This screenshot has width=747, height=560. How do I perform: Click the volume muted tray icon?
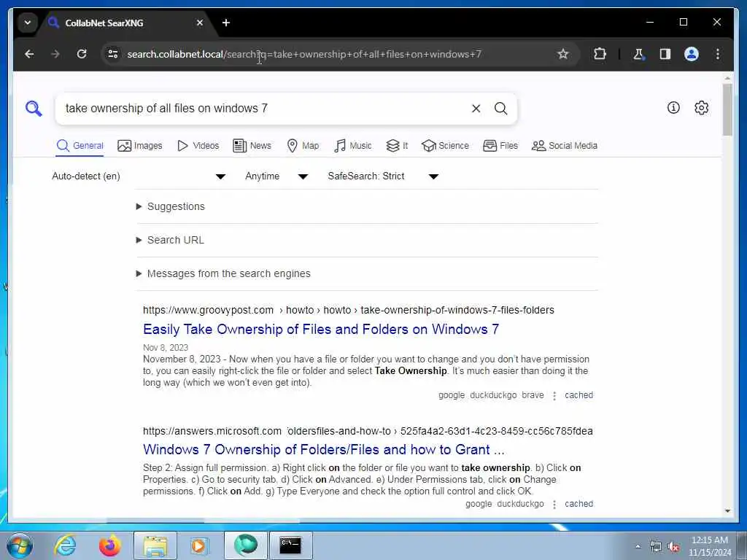pos(673,547)
